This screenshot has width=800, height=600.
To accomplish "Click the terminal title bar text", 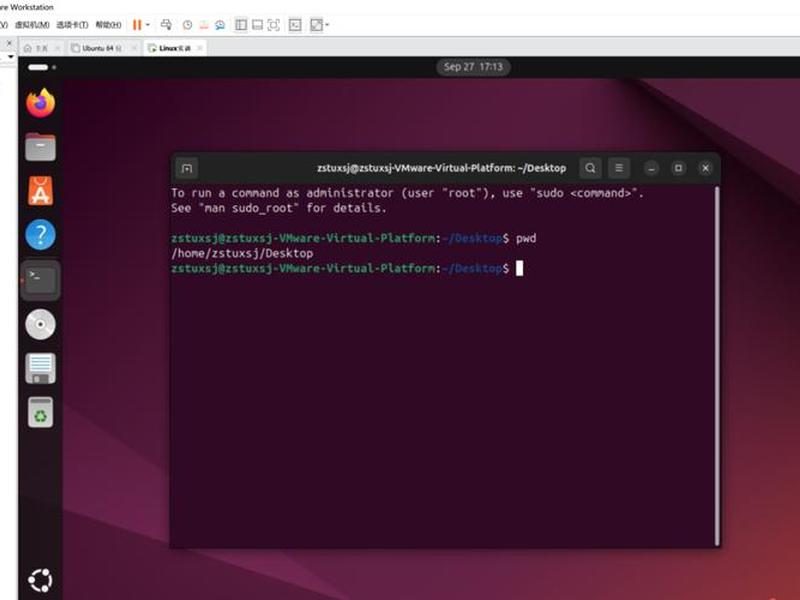I will coord(441,168).
